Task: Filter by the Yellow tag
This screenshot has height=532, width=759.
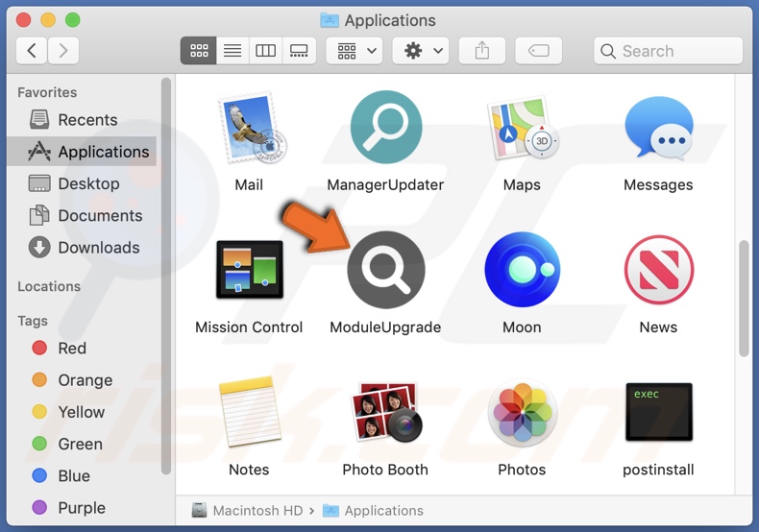Action: pos(82,412)
